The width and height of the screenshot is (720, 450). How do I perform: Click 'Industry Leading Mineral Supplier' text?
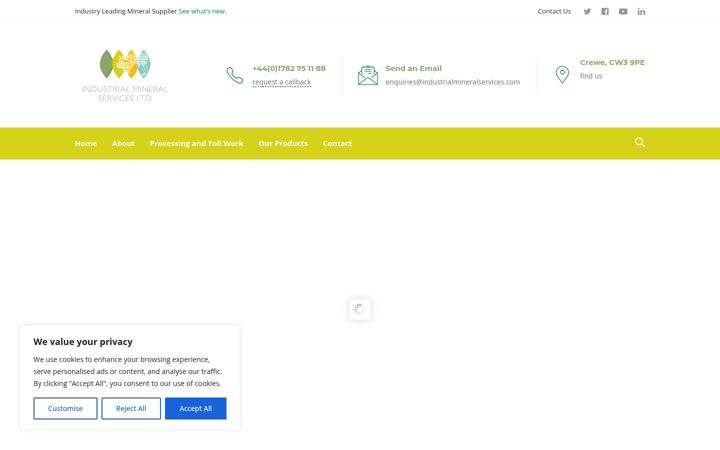click(x=125, y=11)
